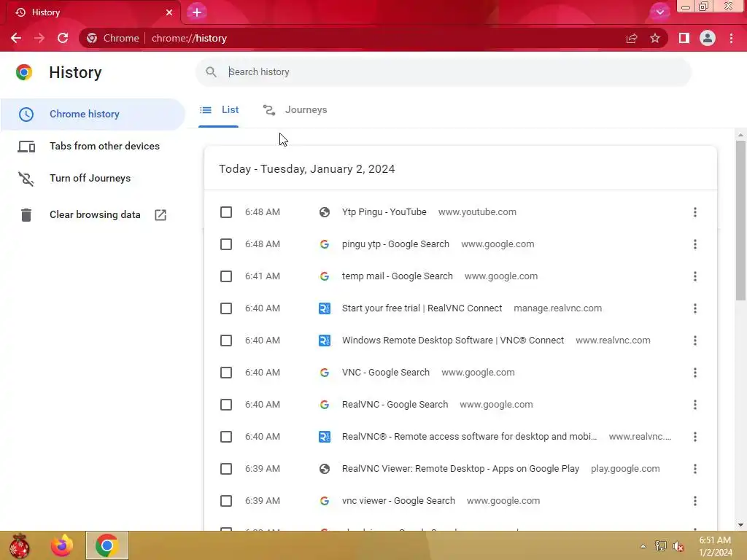Go back using the back arrow
This screenshot has height=560, width=747.
point(16,38)
